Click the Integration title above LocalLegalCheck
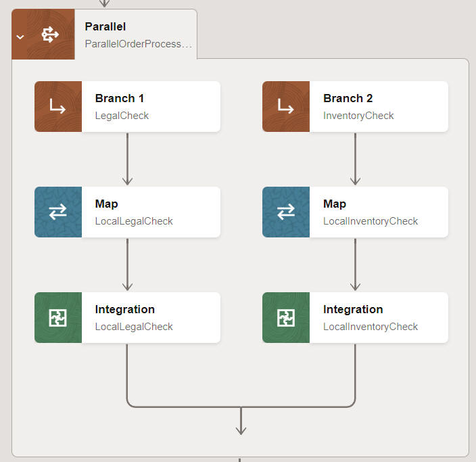This screenshot has height=462, width=476. pyautogui.click(x=125, y=309)
